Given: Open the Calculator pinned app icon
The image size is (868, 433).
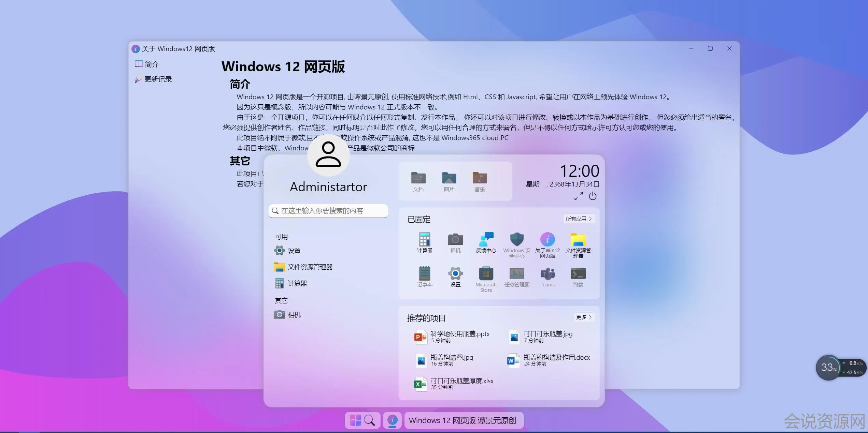Looking at the screenshot, I should [x=424, y=240].
